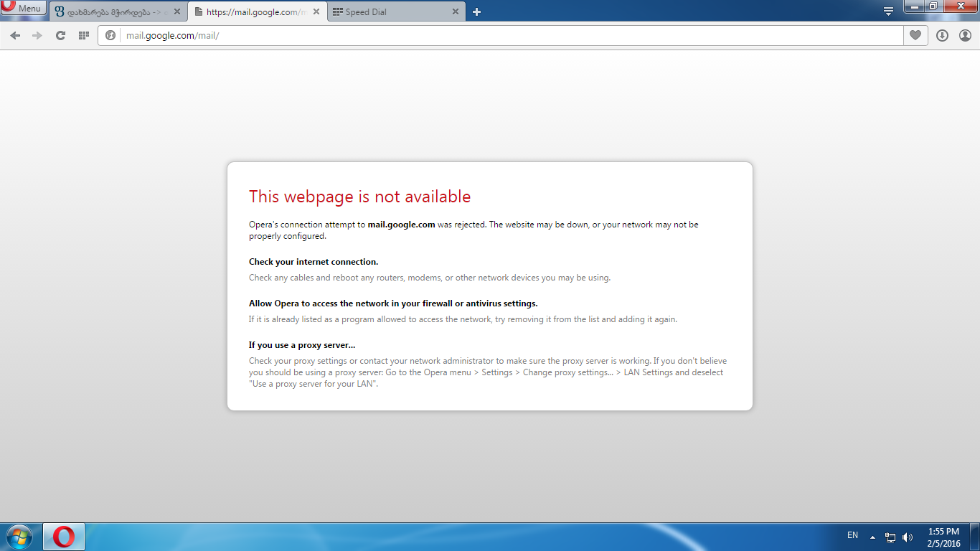This screenshot has height=551, width=980.
Task: Click 'Check your internet connection.' heading
Action: point(314,262)
